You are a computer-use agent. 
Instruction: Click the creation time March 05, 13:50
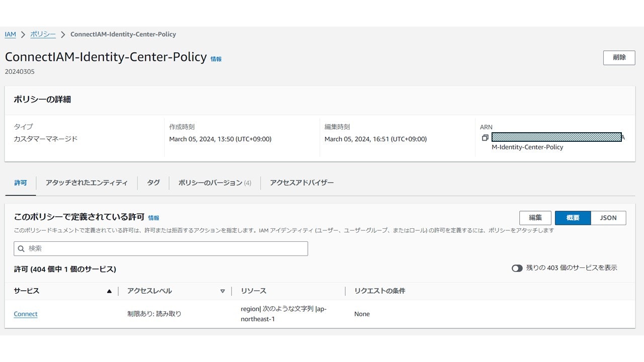click(x=220, y=139)
